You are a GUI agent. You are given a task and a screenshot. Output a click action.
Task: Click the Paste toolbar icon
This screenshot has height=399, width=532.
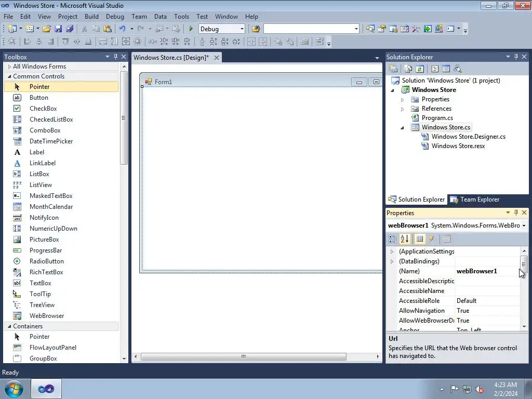point(108,29)
